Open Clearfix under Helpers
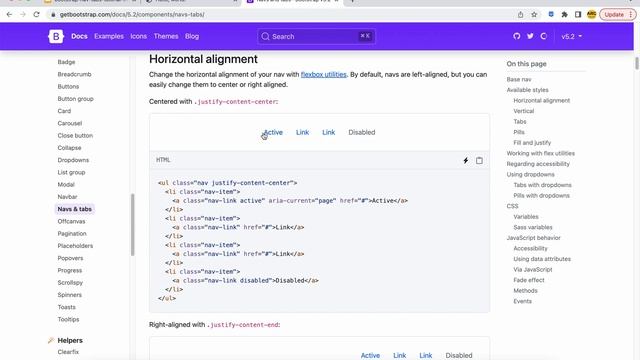Viewport: 640px width, 360px height. (x=68, y=352)
